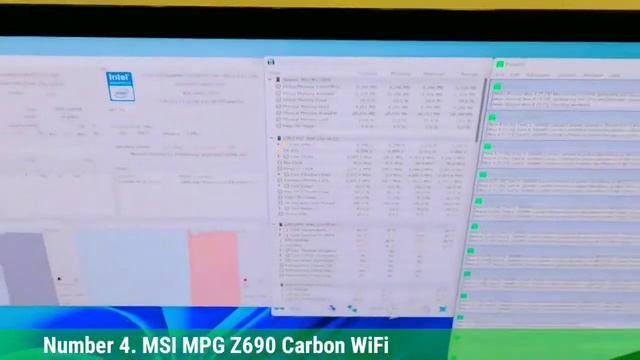Click the blue icon at right of bottom toolbar
This screenshot has width=640, height=360.
pos(442,309)
